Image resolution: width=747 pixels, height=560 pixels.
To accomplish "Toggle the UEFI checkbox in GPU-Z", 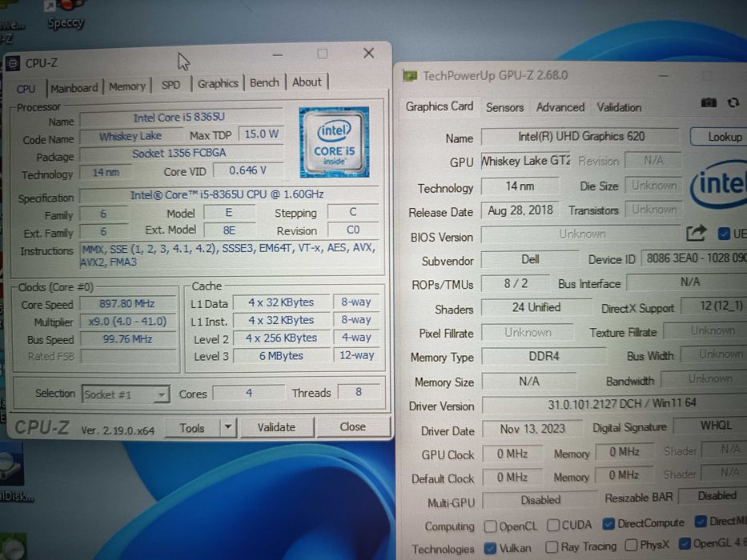I will (724, 234).
